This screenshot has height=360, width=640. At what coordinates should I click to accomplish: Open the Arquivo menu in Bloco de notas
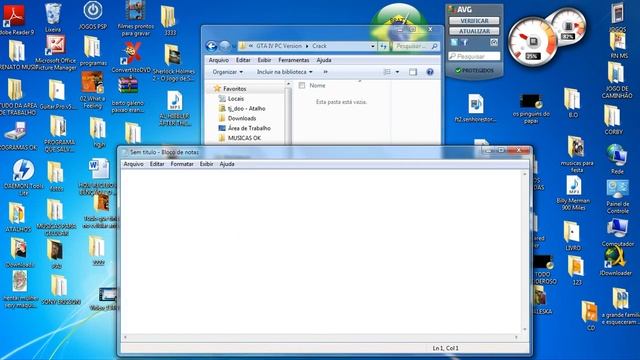click(133, 164)
